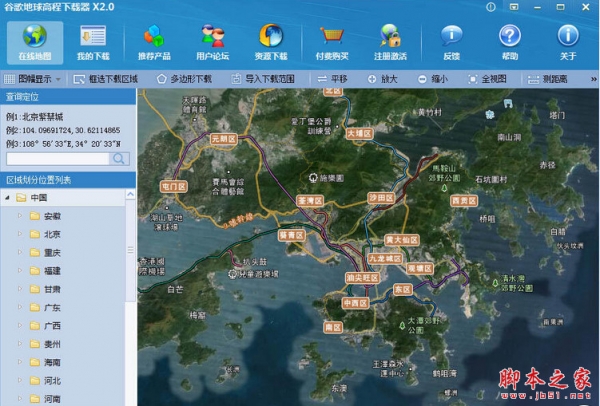Click the 区域划分位置列表 panel header
This screenshot has height=406, width=600.
68,180
